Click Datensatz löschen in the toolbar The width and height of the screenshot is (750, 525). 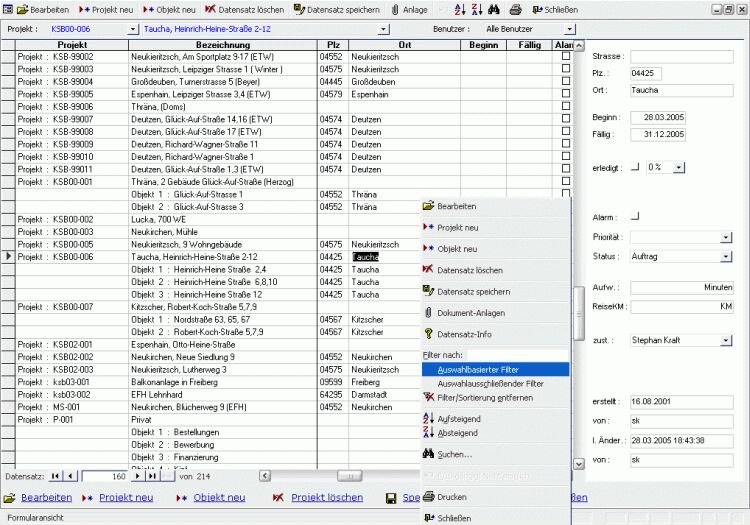(x=245, y=9)
